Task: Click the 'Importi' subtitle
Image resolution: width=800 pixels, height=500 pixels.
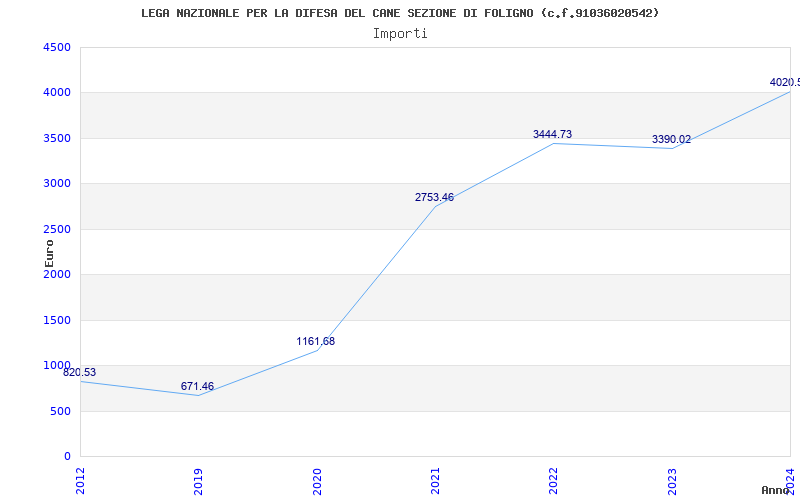Action: (x=400, y=34)
